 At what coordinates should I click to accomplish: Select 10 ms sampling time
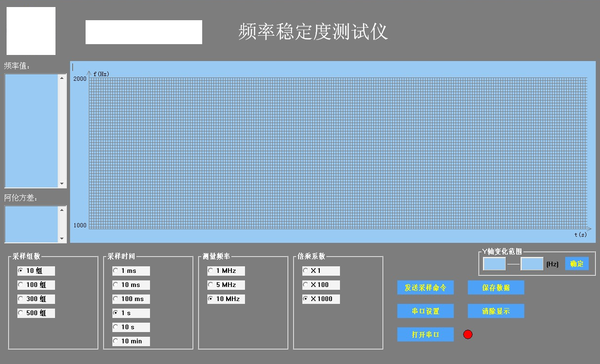click(131, 285)
